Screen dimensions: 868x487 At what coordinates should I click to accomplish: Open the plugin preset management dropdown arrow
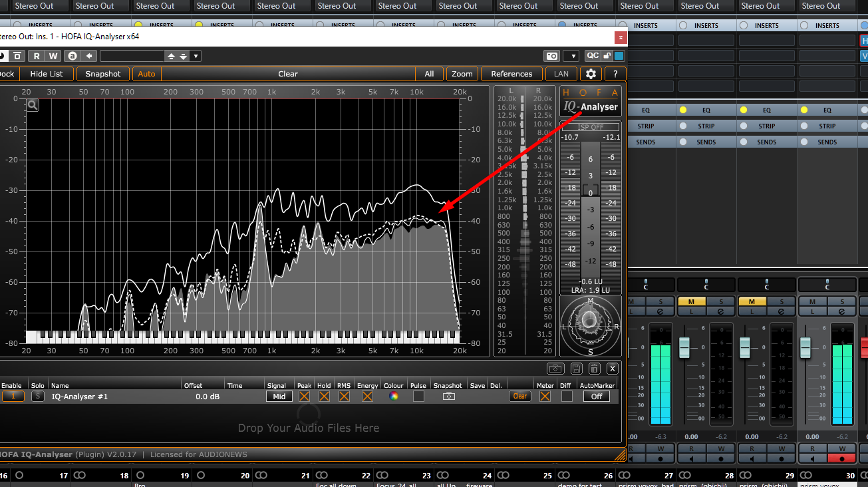coord(196,56)
